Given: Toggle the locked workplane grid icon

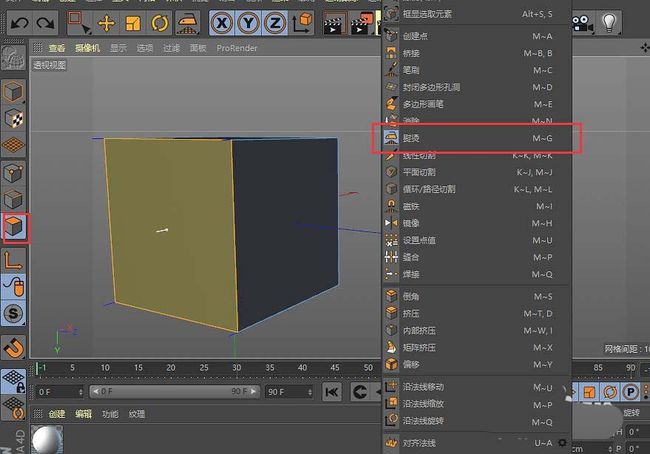Looking at the screenshot, I should click(14, 381).
